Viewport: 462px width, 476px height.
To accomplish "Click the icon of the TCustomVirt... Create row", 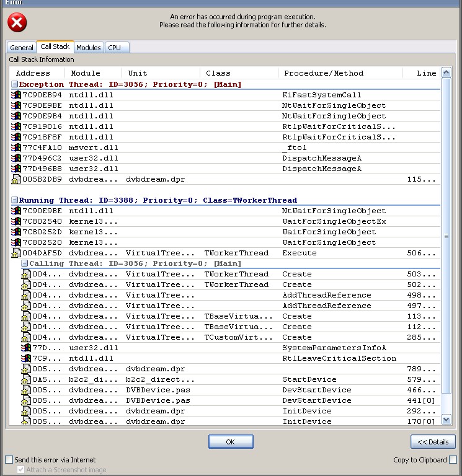I will [26, 338].
